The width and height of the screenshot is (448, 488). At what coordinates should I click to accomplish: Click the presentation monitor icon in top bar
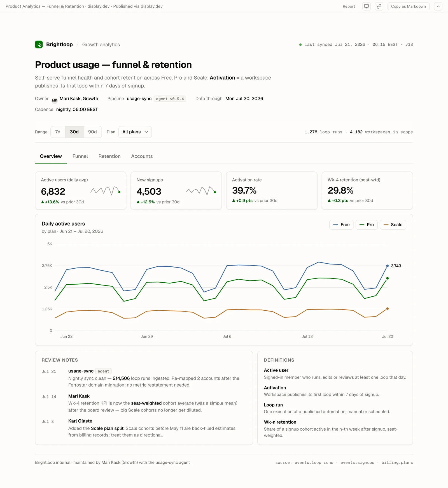366,6
